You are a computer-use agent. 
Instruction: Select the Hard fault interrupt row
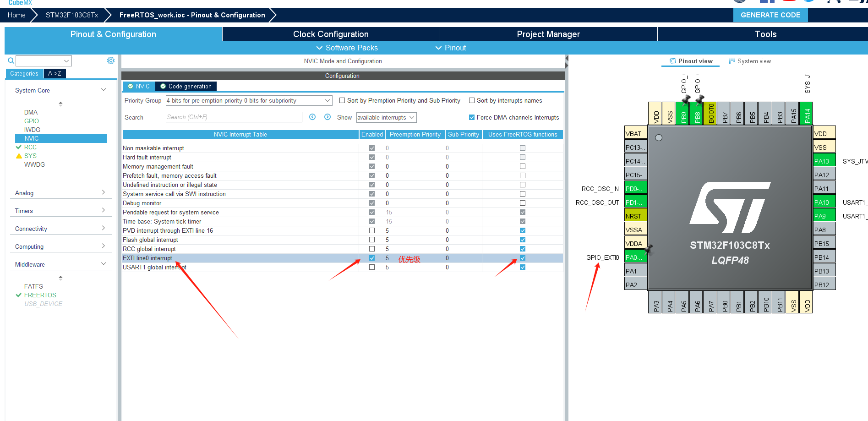coord(342,157)
